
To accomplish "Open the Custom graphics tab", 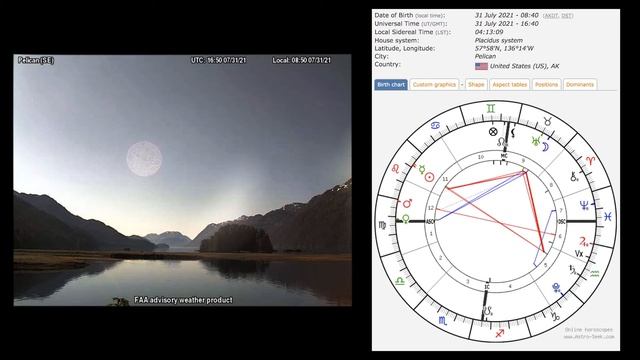I will [x=434, y=84].
